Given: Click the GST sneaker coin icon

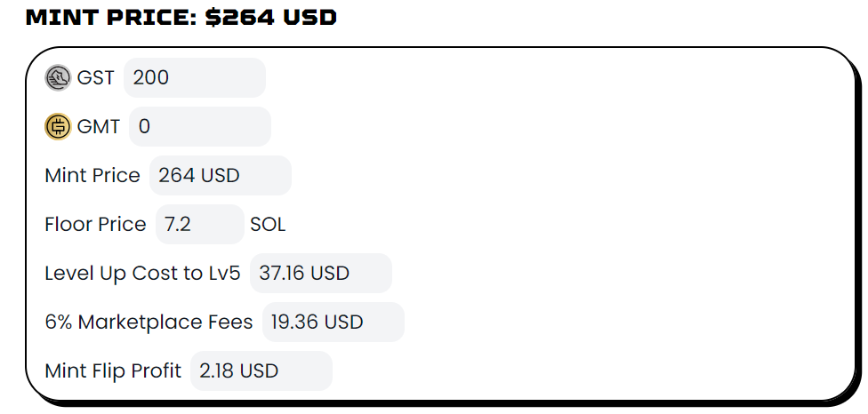Looking at the screenshot, I should coord(58,78).
